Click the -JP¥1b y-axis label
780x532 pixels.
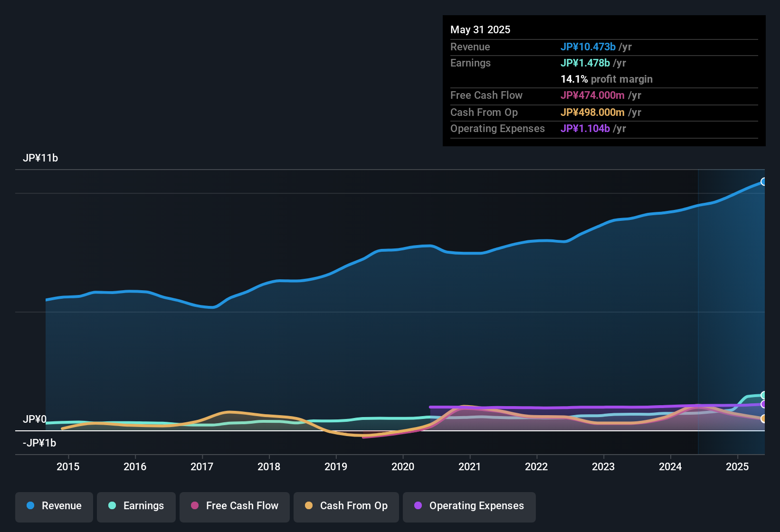click(39, 443)
